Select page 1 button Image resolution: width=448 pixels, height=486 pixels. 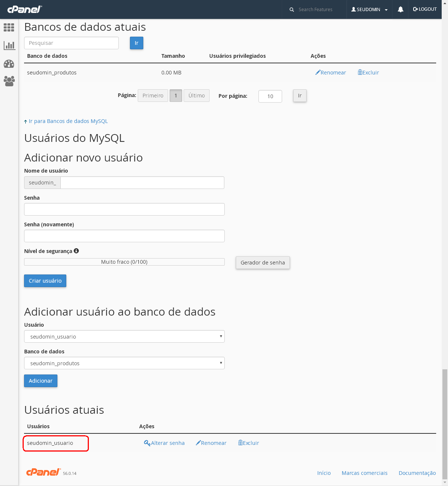(176, 96)
